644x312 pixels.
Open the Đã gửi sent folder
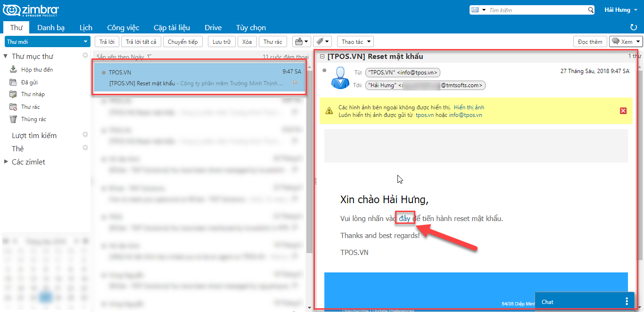[x=29, y=82]
